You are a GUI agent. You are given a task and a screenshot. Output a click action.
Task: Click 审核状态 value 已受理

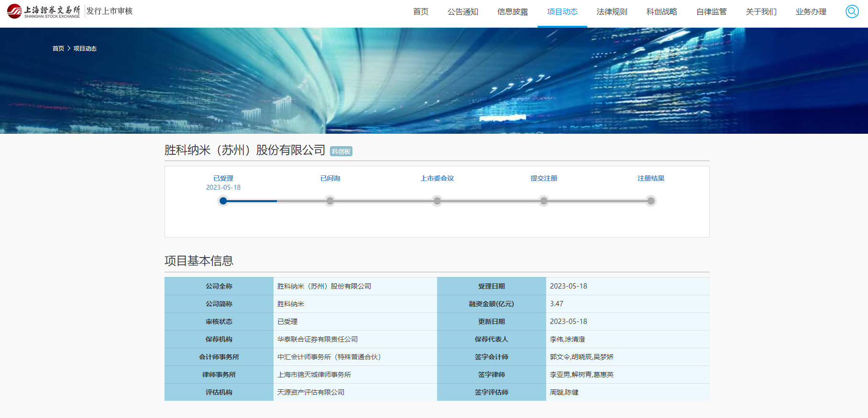[287, 322]
